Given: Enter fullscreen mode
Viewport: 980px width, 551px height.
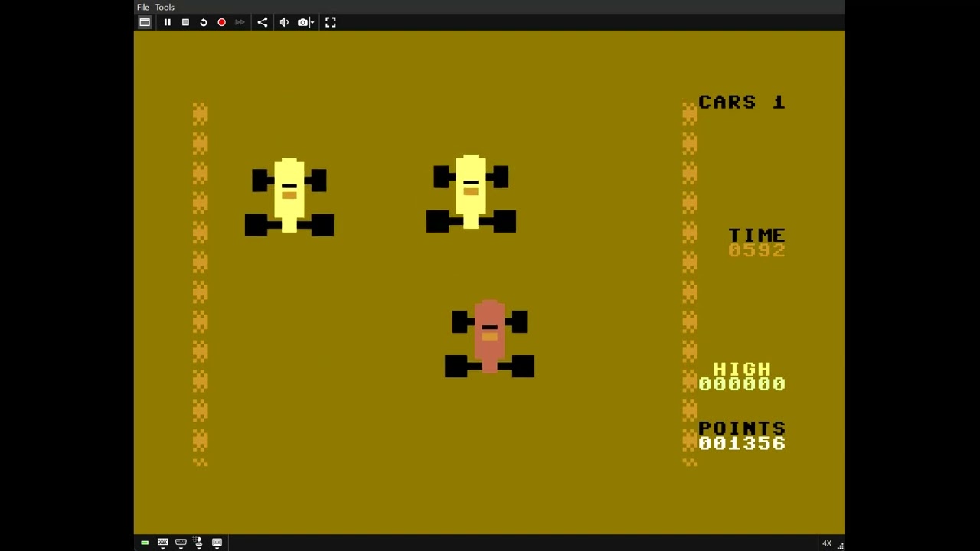Looking at the screenshot, I should [331, 22].
